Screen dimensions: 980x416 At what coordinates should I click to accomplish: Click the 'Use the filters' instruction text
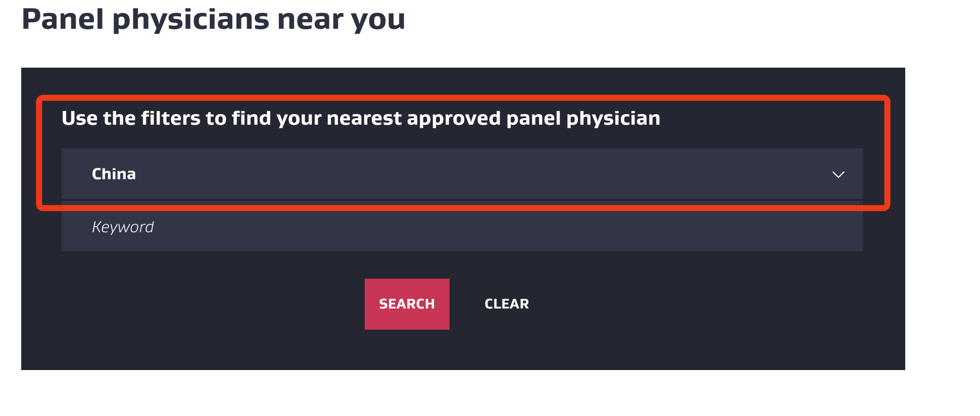360,118
